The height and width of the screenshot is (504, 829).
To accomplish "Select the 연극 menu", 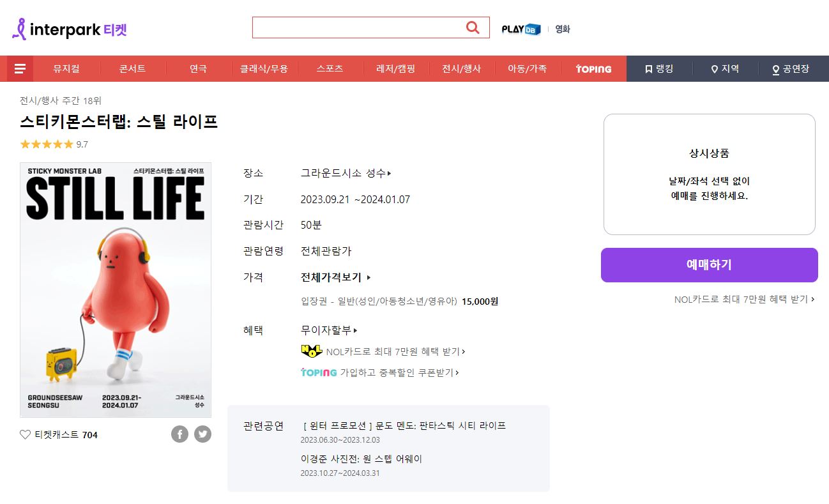I will pos(198,69).
